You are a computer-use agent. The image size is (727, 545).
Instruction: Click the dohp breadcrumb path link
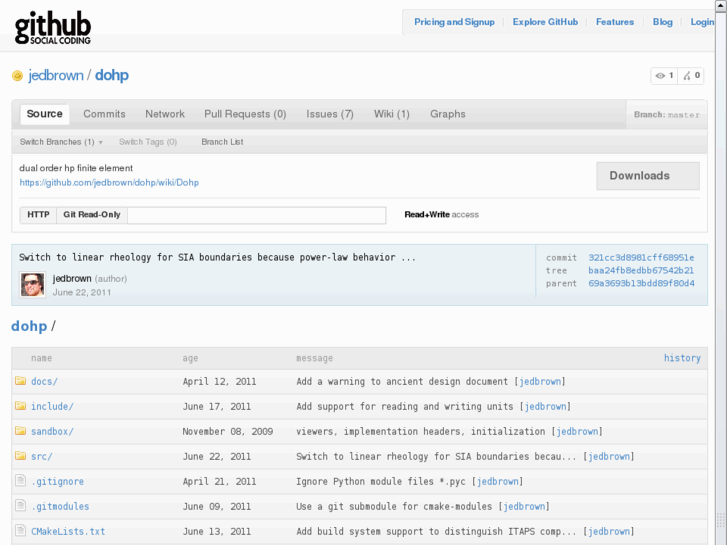point(29,326)
